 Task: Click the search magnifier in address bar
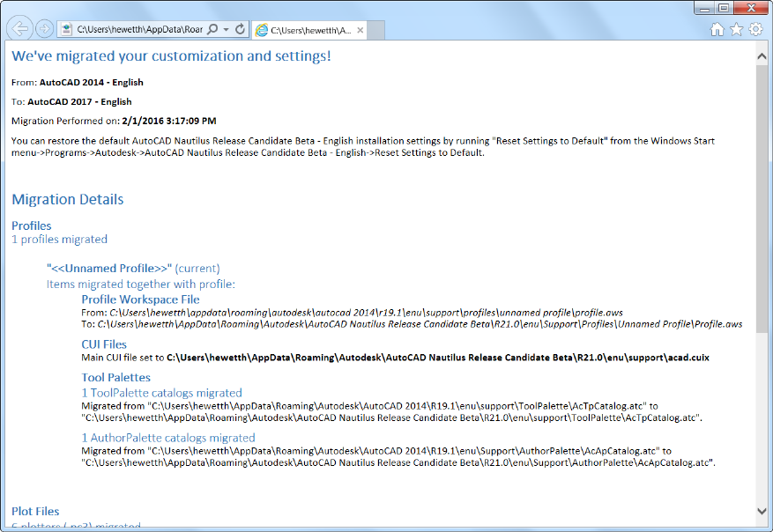click(x=212, y=30)
